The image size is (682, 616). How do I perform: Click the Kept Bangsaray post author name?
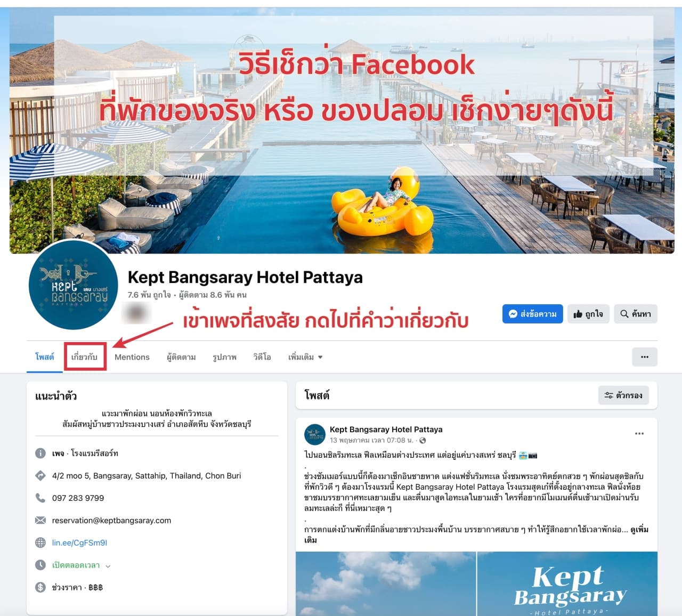(386, 429)
